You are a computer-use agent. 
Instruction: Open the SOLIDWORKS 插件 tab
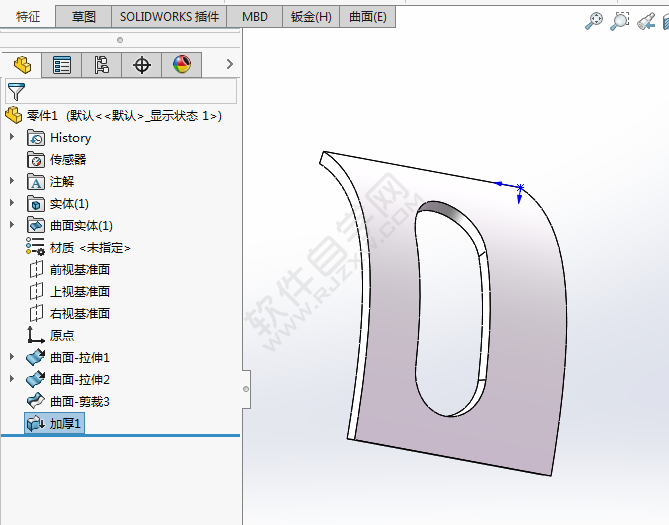point(169,17)
